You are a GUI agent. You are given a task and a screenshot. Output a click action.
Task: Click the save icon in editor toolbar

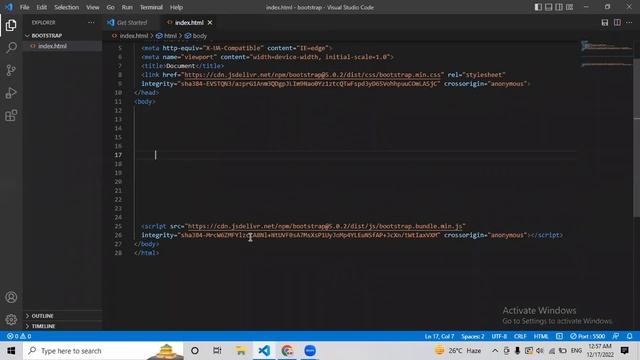point(605,22)
